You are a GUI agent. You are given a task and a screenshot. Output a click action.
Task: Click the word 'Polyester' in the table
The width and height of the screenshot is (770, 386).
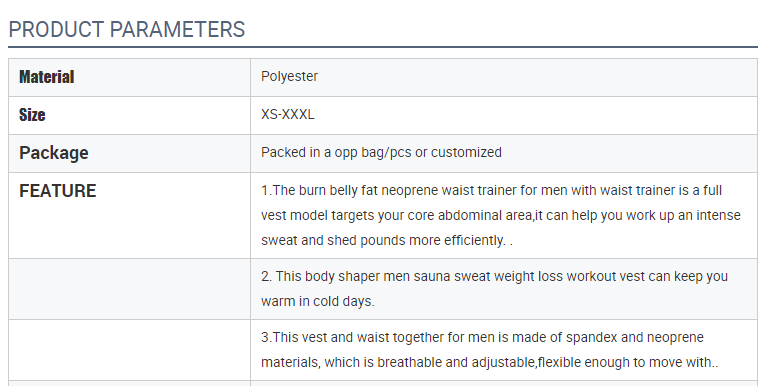pos(289,77)
